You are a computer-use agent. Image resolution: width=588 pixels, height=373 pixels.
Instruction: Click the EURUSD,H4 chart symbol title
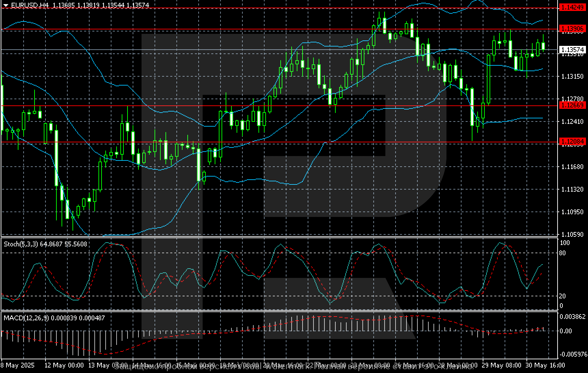(30, 5)
